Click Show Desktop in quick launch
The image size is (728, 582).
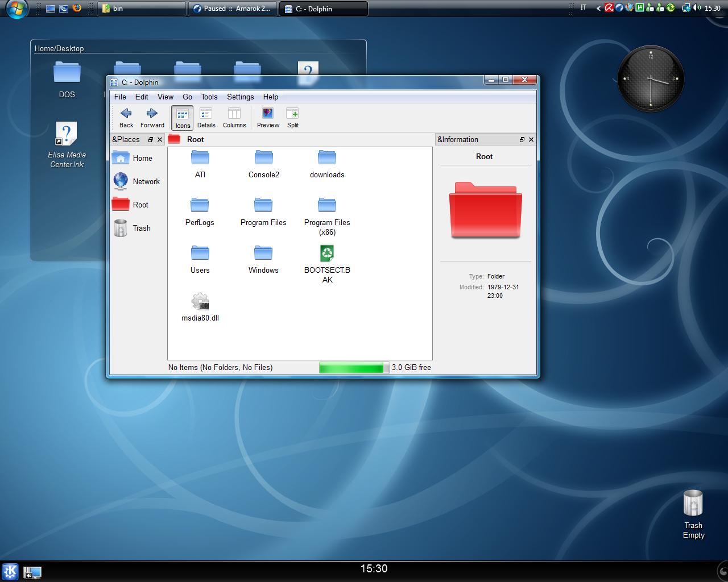pyautogui.click(x=51, y=9)
